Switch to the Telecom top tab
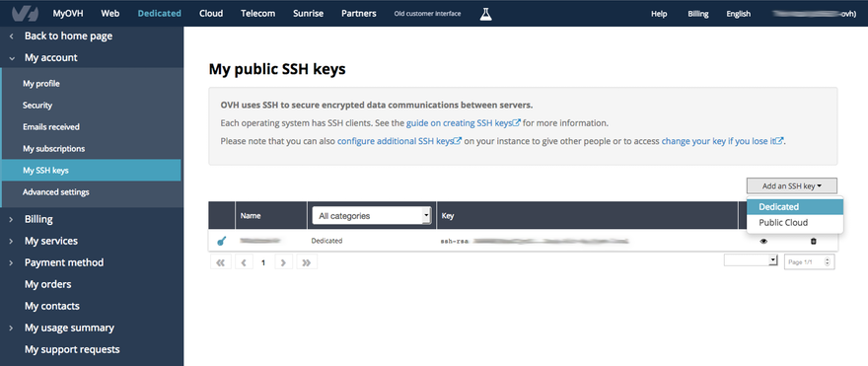The height and width of the screenshot is (366, 868). pos(258,14)
